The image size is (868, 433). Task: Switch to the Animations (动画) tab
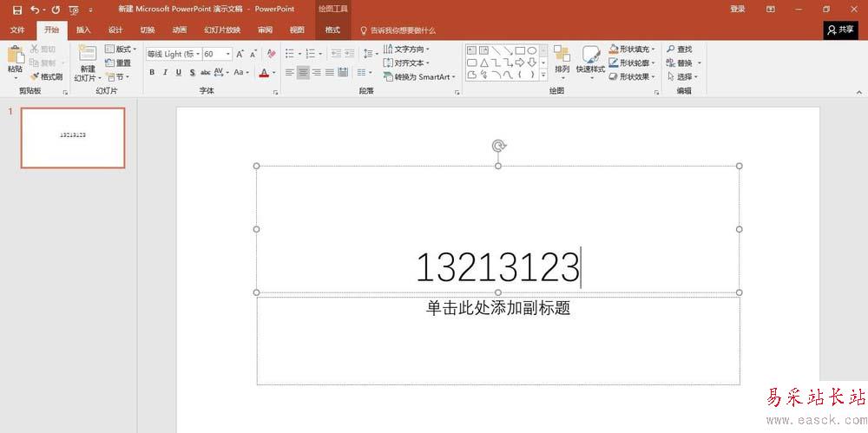[x=180, y=30]
